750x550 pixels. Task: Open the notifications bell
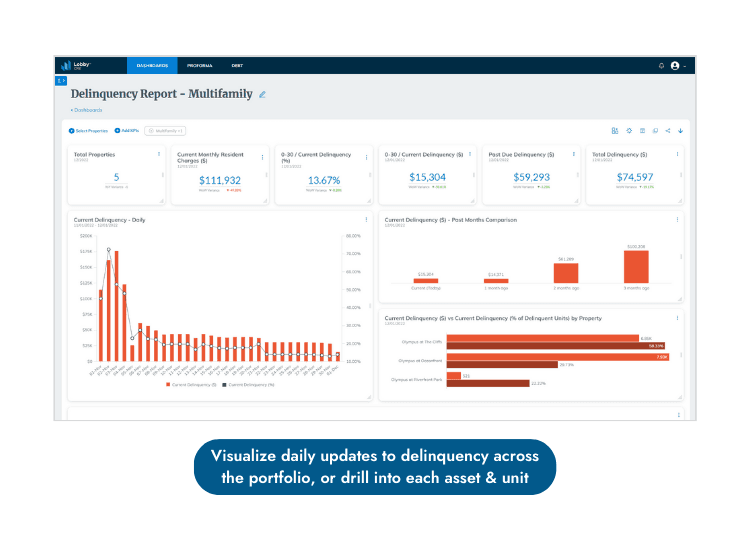tap(661, 66)
